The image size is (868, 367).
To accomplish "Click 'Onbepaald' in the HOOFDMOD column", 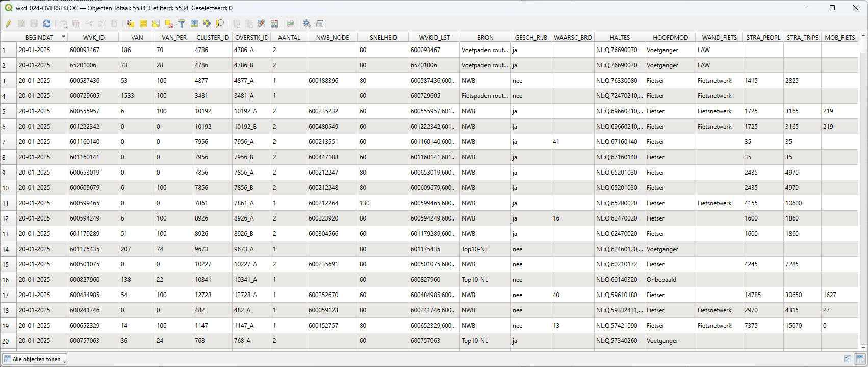I will pos(670,280).
